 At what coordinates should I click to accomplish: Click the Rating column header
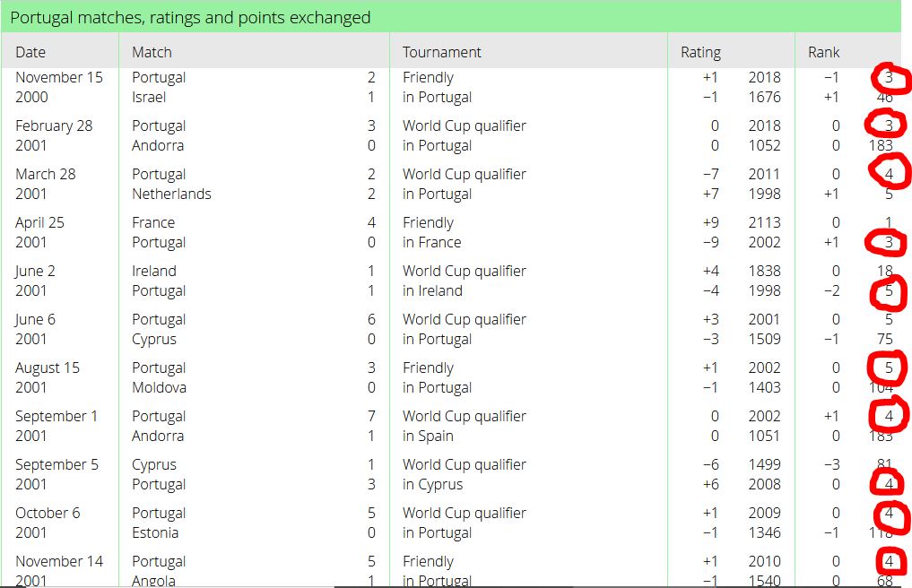coord(701,52)
